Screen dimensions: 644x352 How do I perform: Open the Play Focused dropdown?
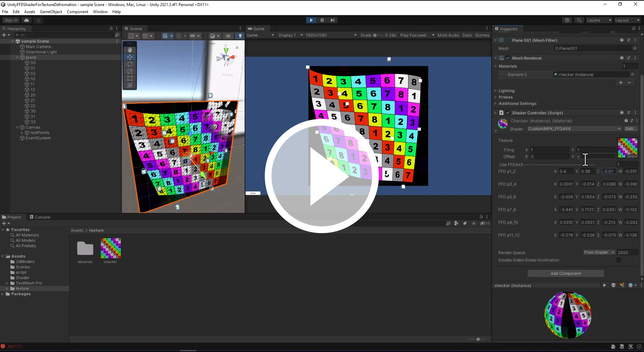tap(417, 35)
